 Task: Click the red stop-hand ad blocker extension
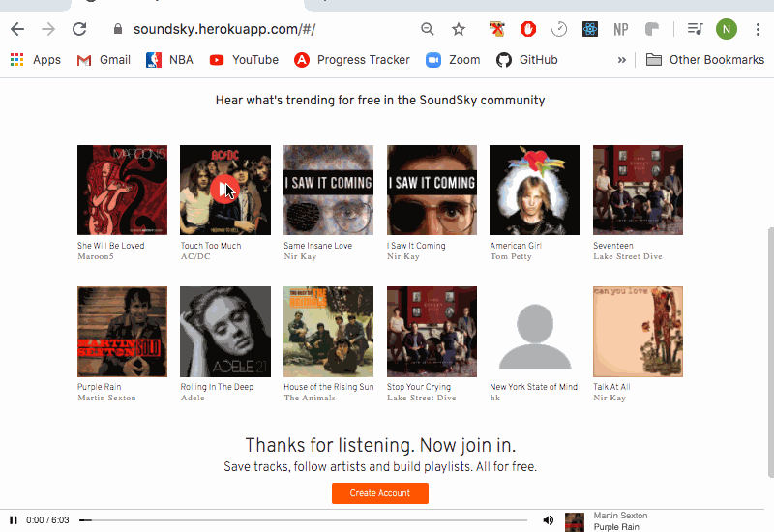click(x=528, y=29)
